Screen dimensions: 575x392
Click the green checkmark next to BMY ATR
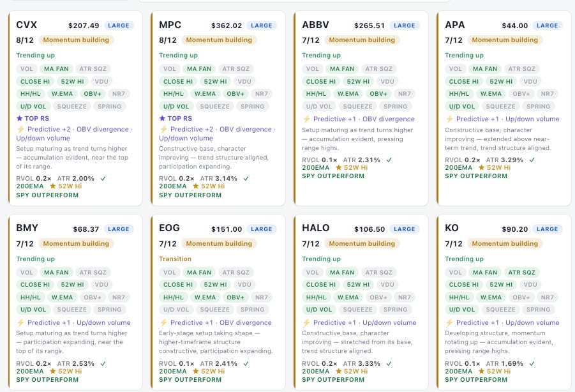click(x=103, y=364)
